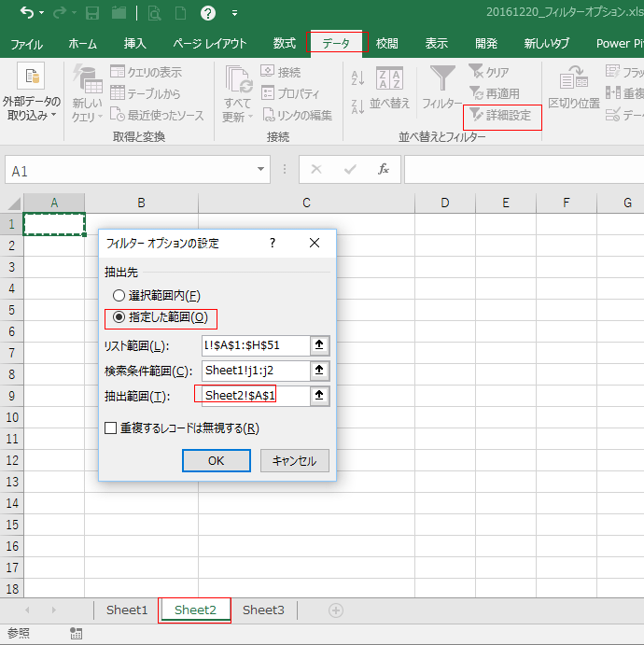644x645 pixels.
Task: Switch to the Sheet3 worksheet tab
Action: coord(263,610)
